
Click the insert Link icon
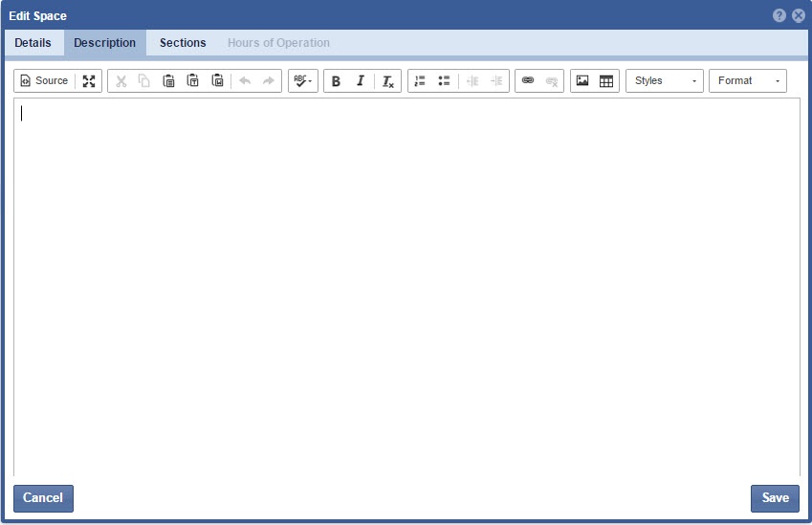click(x=527, y=81)
